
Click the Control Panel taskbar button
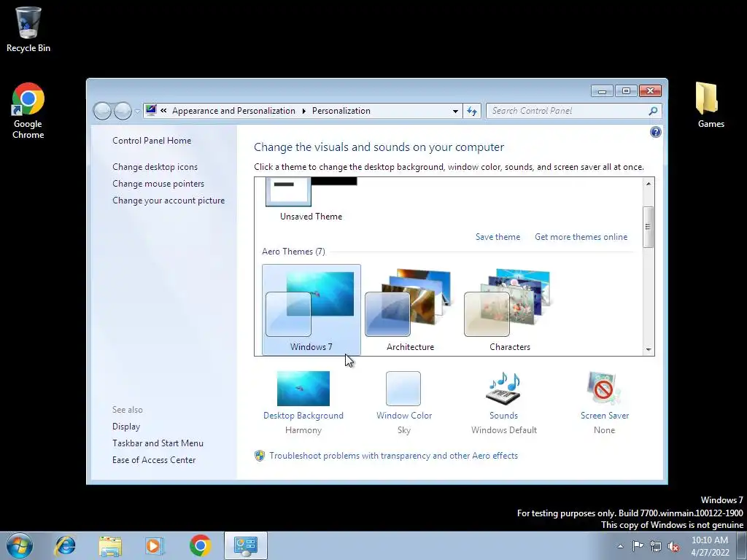click(245, 545)
